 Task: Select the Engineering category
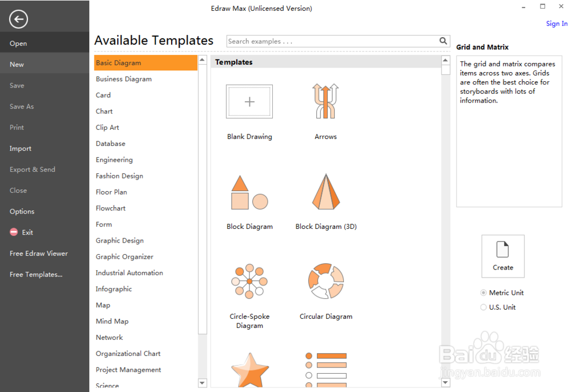pyautogui.click(x=145, y=160)
